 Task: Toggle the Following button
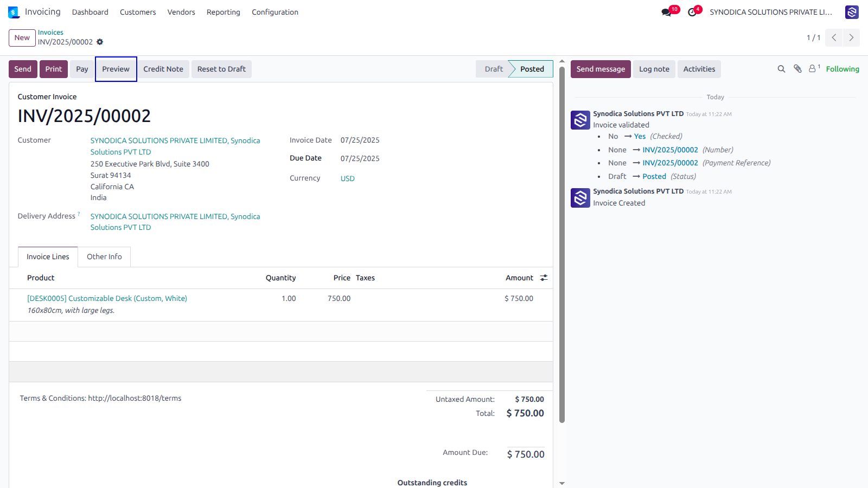[x=843, y=69]
